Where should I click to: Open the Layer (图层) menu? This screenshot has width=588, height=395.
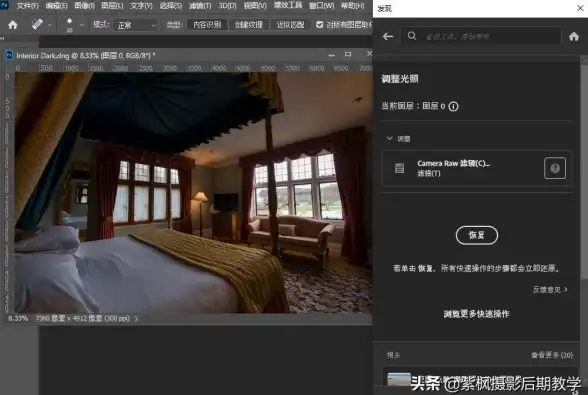click(112, 6)
